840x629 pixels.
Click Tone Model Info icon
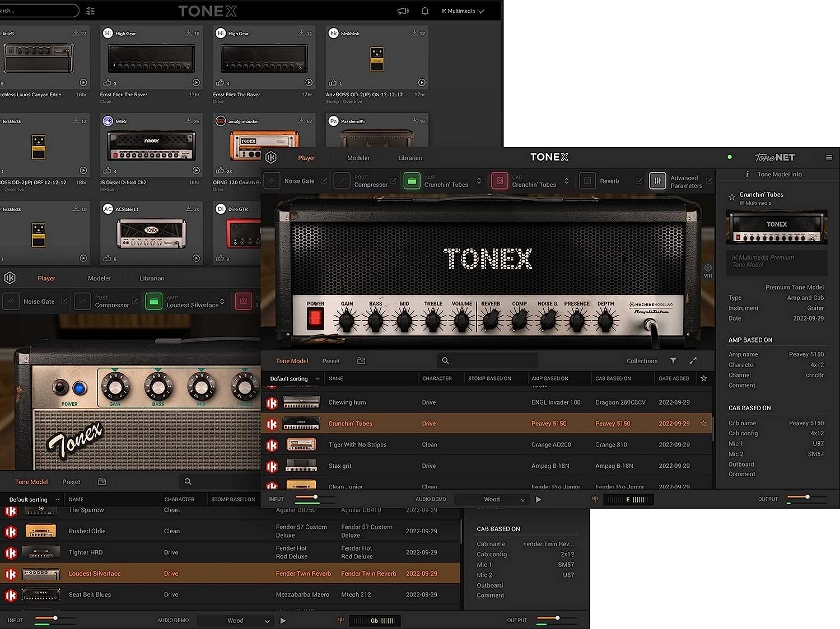[x=748, y=174]
